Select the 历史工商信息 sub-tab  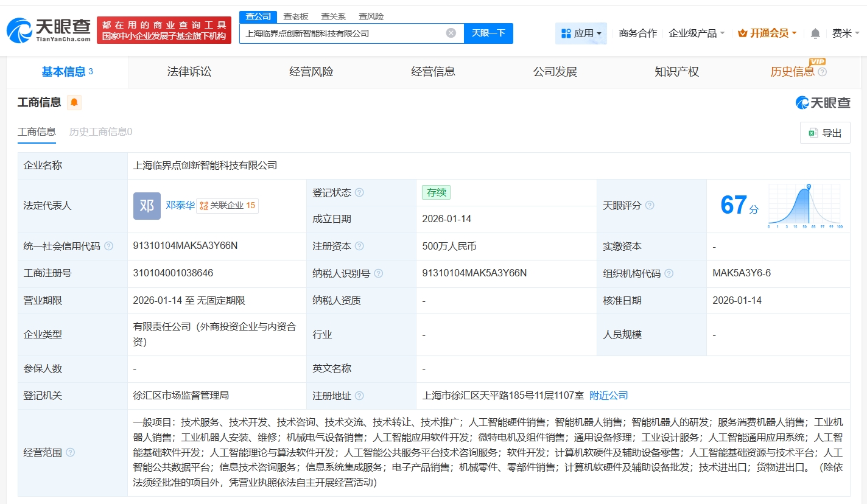point(100,131)
